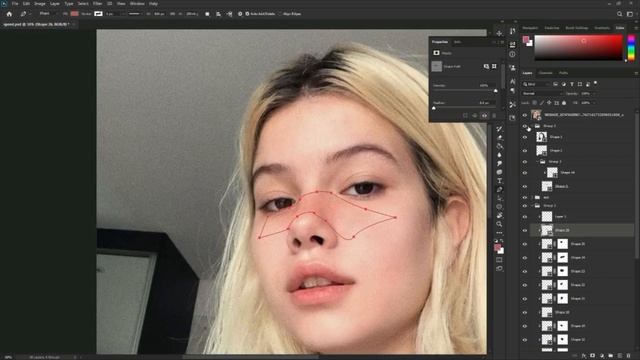The image size is (640, 360).
Task: Click the lock position icon
Action: click(x=549, y=103)
